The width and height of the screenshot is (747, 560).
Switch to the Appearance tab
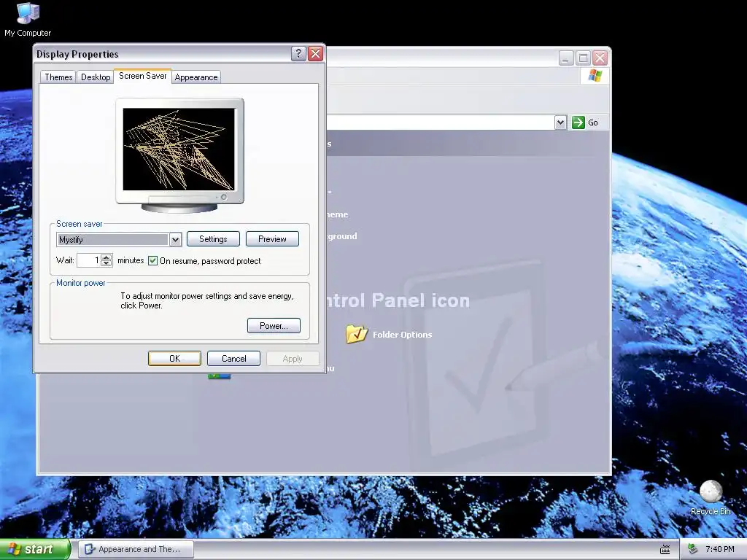(196, 77)
